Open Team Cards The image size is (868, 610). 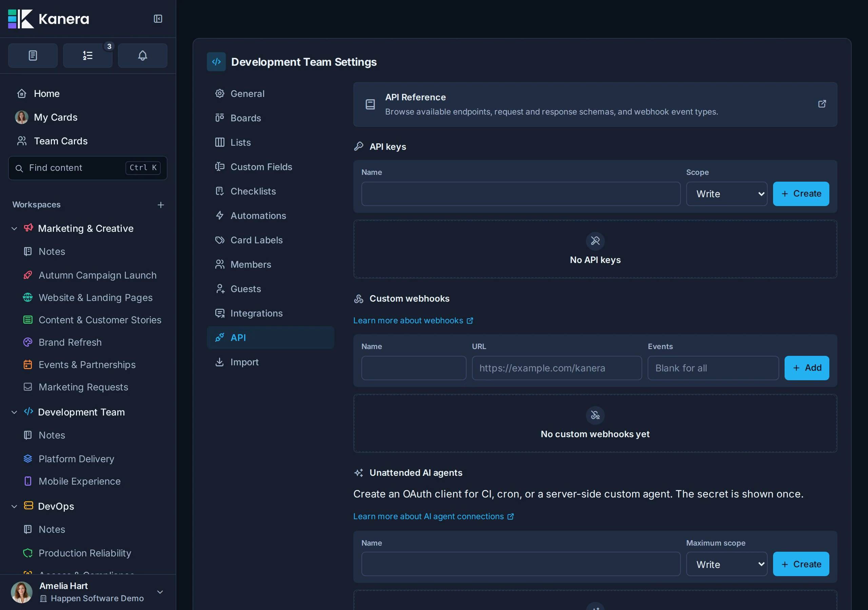pyautogui.click(x=52, y=141)
